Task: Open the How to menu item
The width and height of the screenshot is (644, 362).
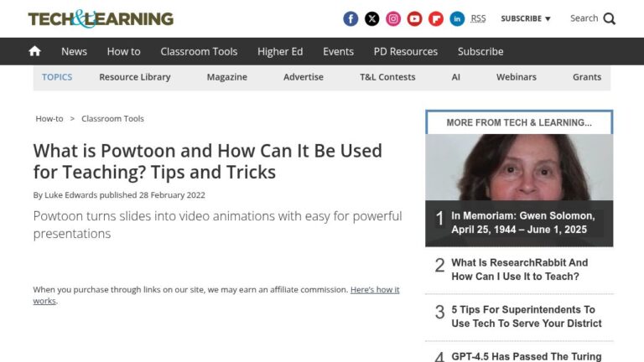Action: [123, 51]
